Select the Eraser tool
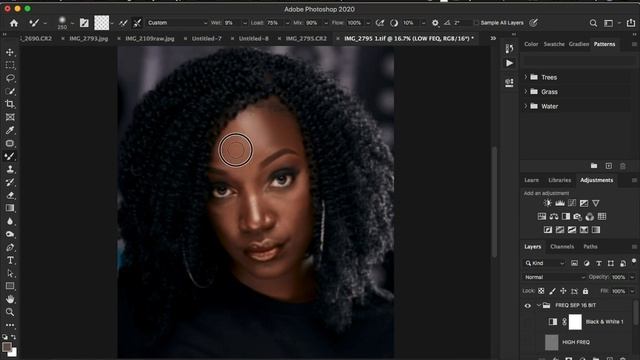 pyautogui.click(x=10, y=196)
